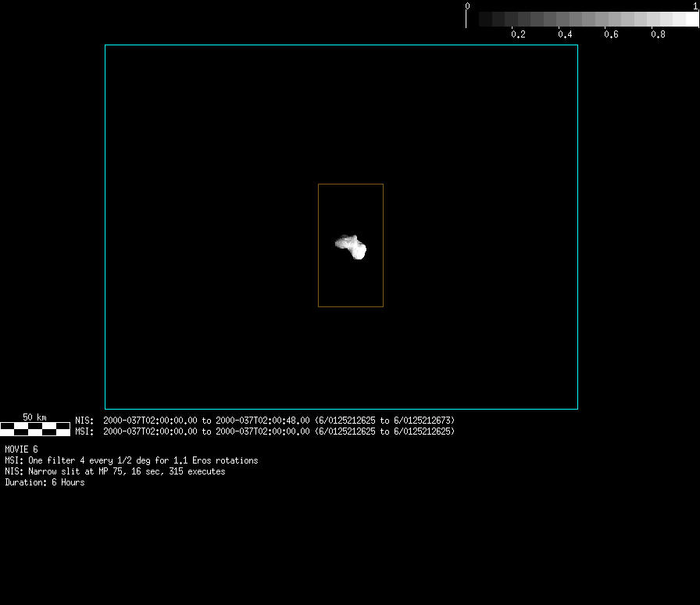Screen dimensions: 700x605
Task: Click the MSI one filter description line
Action: (x=131, y=460)
